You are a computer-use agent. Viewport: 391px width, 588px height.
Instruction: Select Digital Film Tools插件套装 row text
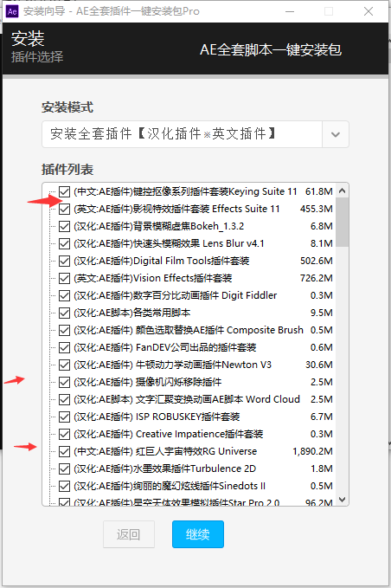tap(162, 261)
